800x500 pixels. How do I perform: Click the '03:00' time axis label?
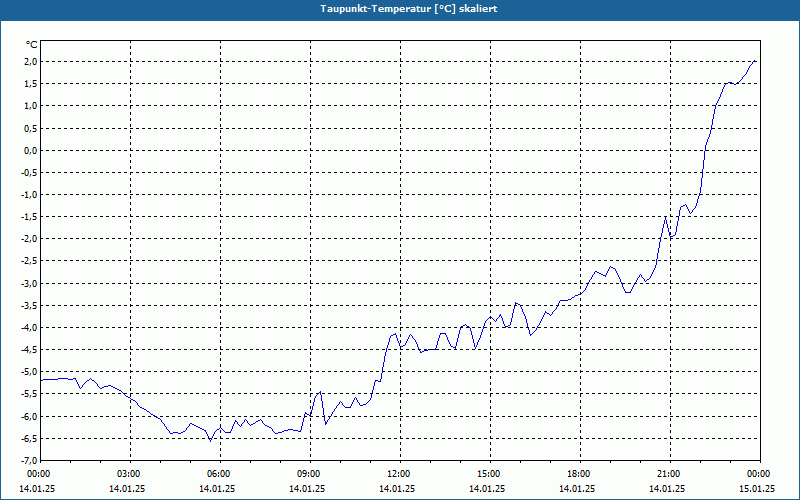(x=130, y=474)
